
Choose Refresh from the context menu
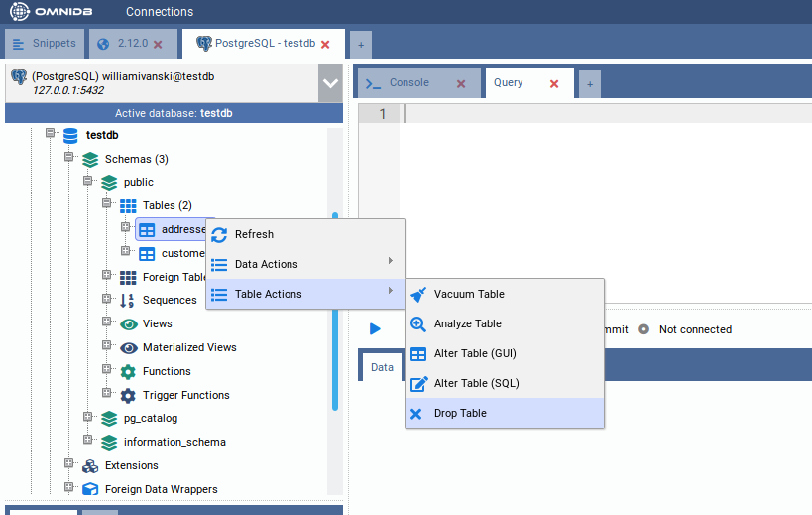[x=305, y=235]
